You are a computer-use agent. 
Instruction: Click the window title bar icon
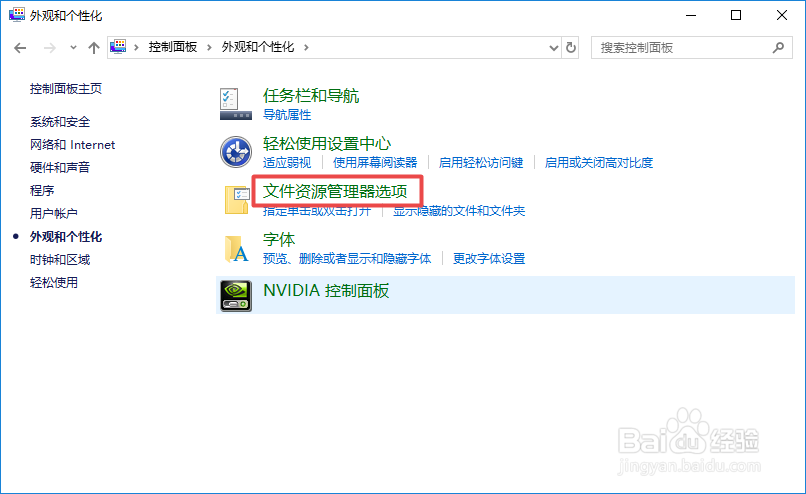coord(17,15)
